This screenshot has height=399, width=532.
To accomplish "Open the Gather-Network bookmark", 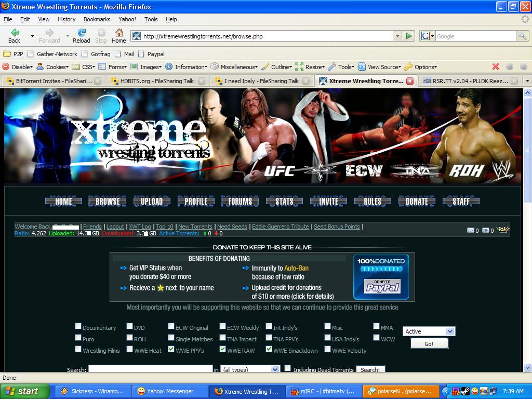I will tap(52, 54).
